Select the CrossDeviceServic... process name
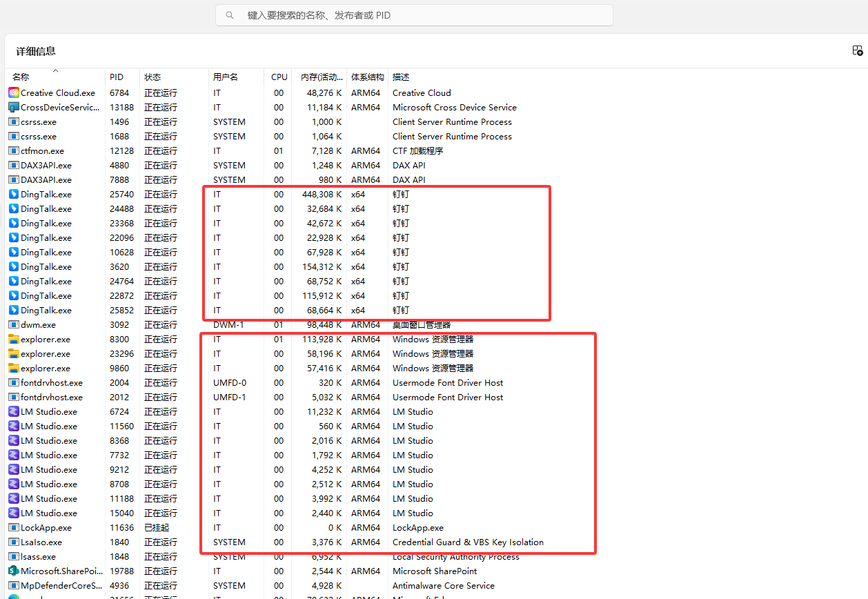The height and width of the screenshot is (599, 868). click(x=60, y=107)
